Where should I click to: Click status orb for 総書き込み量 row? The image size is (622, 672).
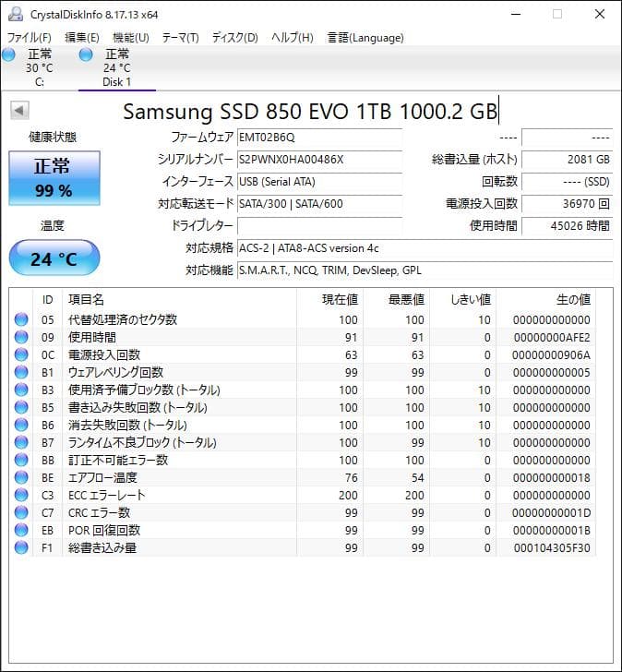(x=21, y=547)
